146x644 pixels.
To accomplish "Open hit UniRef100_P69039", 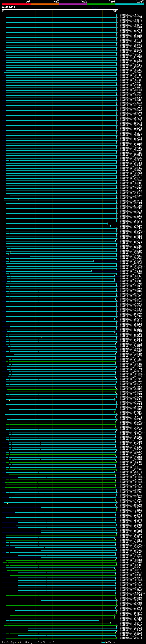I will (x=131, y=15).
